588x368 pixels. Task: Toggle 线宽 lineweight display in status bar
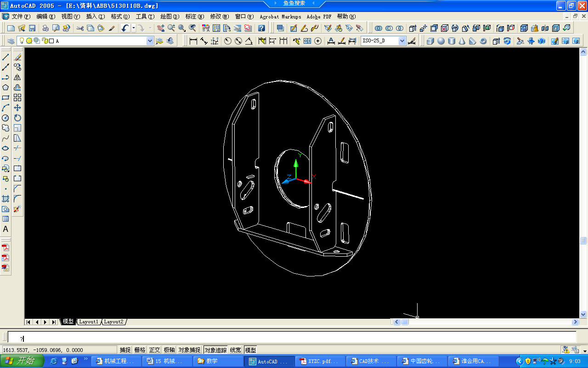coord(235,350)
